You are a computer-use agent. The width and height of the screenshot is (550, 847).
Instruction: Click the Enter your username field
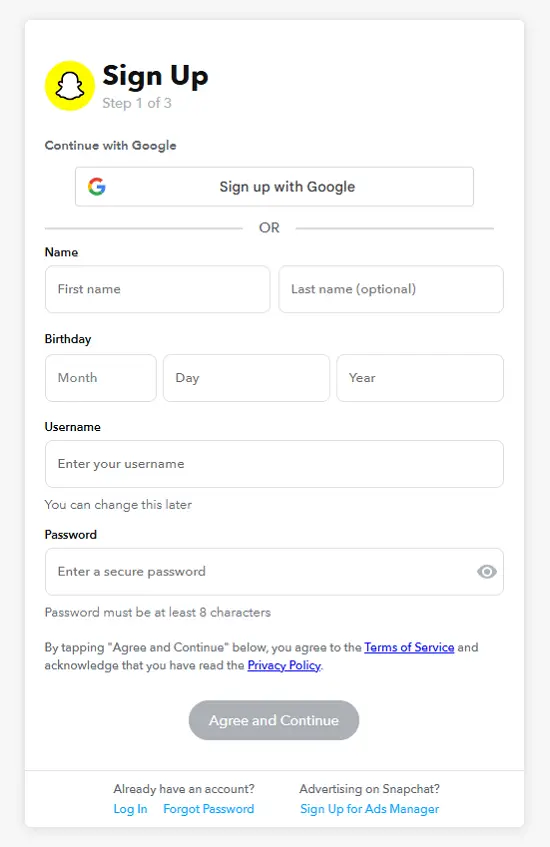274,464
